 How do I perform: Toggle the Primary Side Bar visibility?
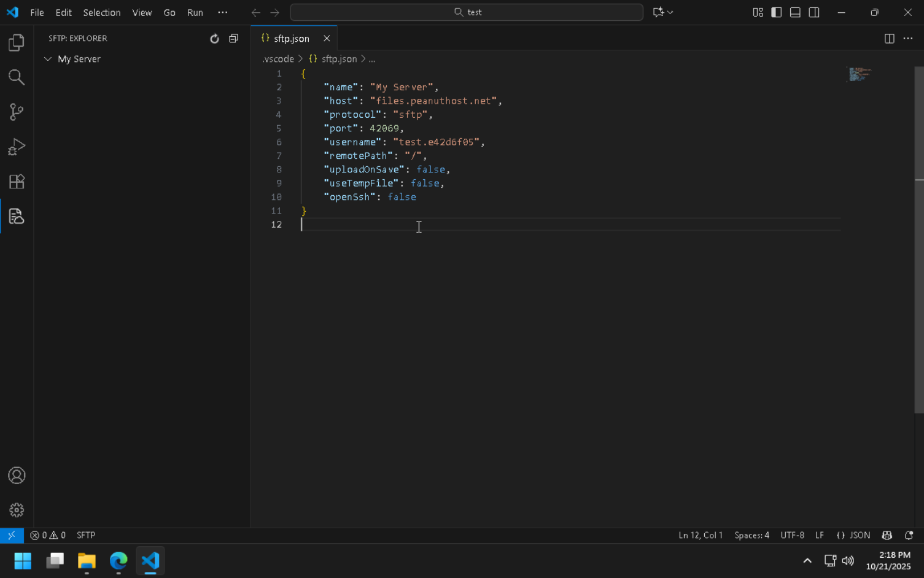tap(776, 12)
